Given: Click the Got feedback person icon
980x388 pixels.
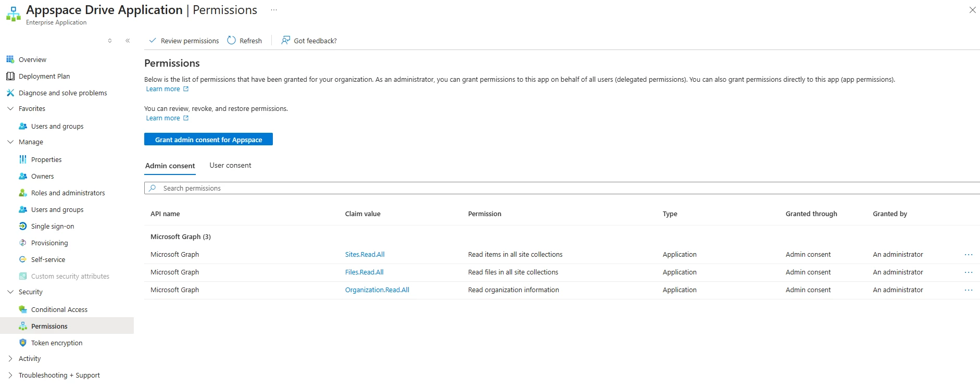Looking at the screenshot, I should (x=285, y=40).
